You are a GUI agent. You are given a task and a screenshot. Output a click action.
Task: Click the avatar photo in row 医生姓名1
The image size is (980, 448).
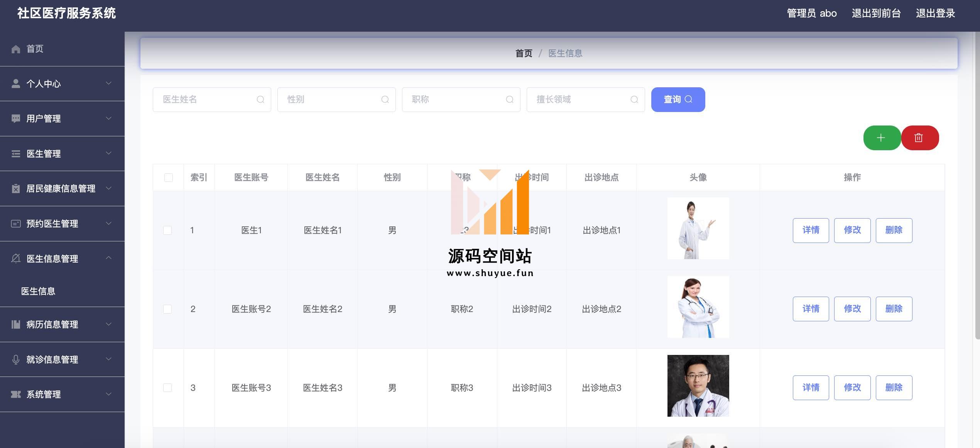tap(698, 228)
